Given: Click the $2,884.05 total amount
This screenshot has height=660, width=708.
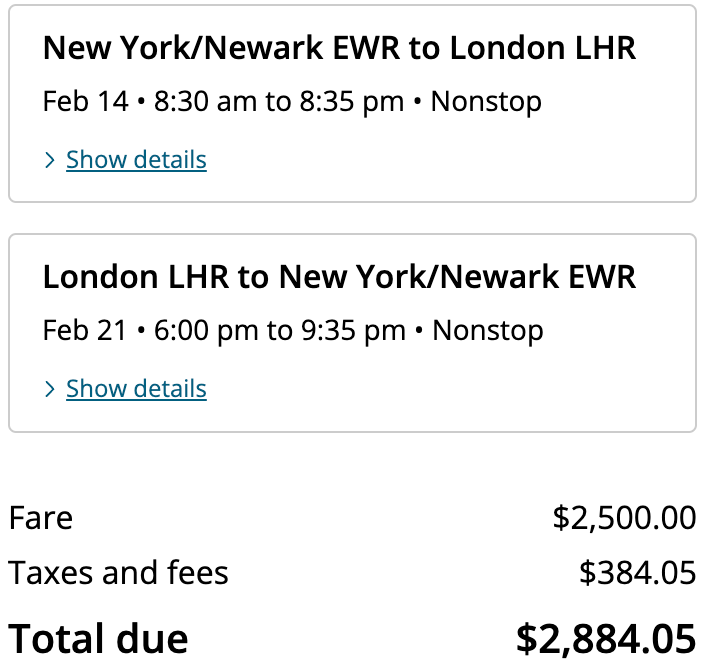Looking at the screenshot, I should [606, 639].
